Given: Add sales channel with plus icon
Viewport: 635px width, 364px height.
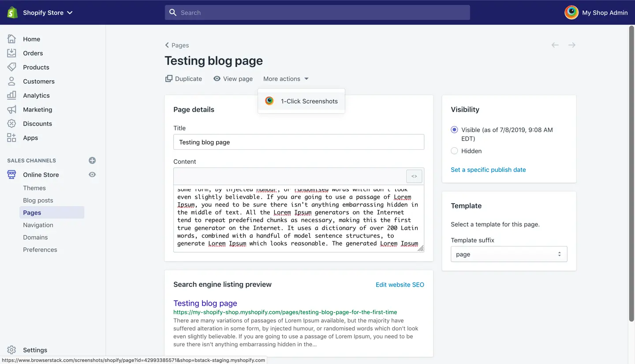Looking at the screenshot, I should (92, 160).
